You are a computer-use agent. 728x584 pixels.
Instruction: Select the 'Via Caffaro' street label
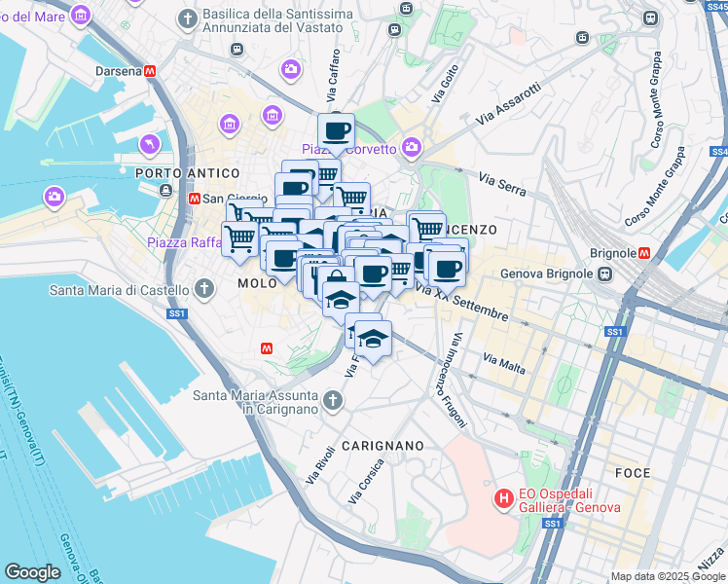(333, 76)
